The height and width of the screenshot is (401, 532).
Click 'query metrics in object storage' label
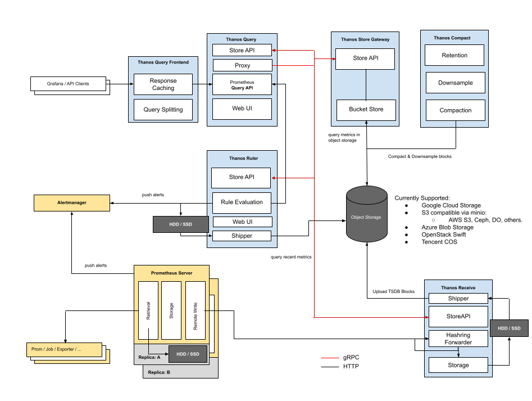tap(344, 138)
